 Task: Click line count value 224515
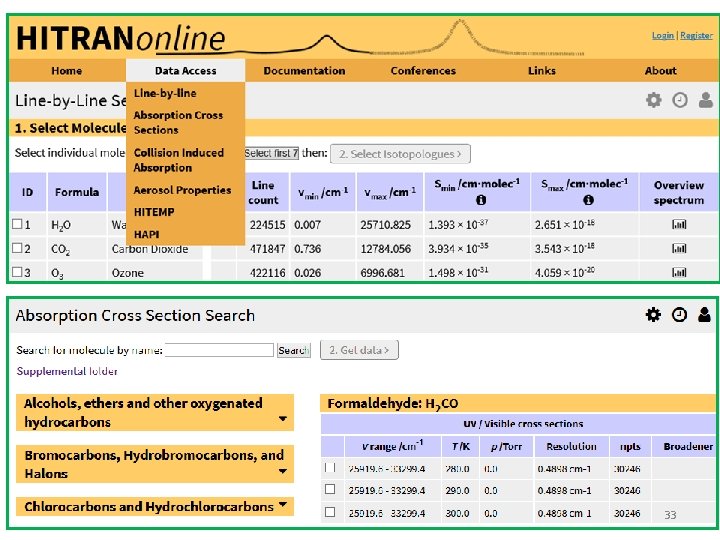(267, 225)
